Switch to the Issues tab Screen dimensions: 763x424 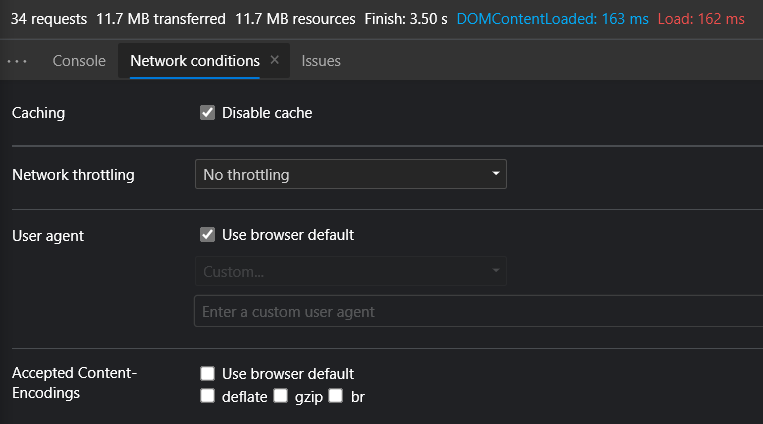pos(321,61)
